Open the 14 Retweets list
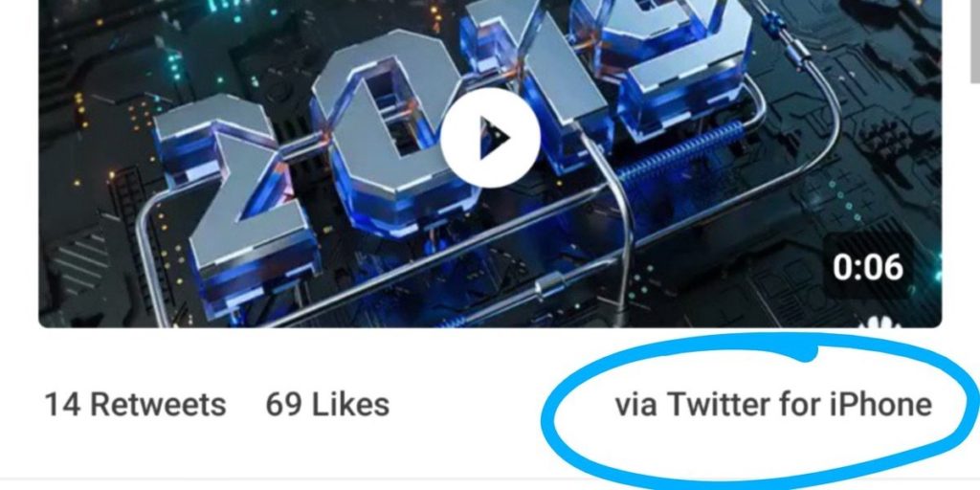This screenshot has width=980, height=490. point(135,405)
